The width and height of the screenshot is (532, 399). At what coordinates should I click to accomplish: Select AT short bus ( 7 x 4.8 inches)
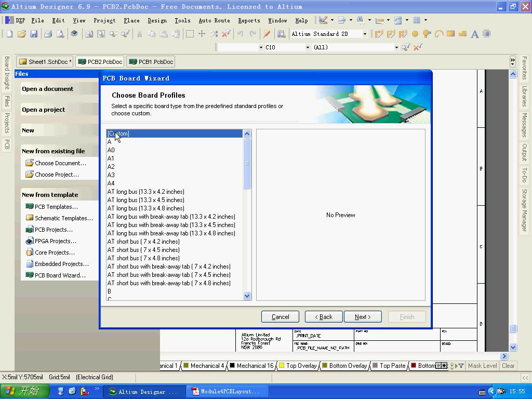tap(175, 258)
